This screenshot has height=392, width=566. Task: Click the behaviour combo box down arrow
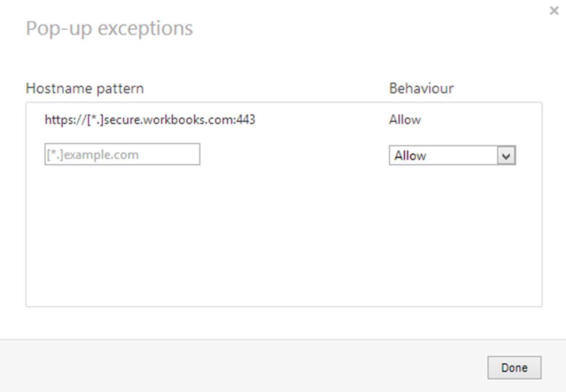pyautogui.click(x=507, y=156)
